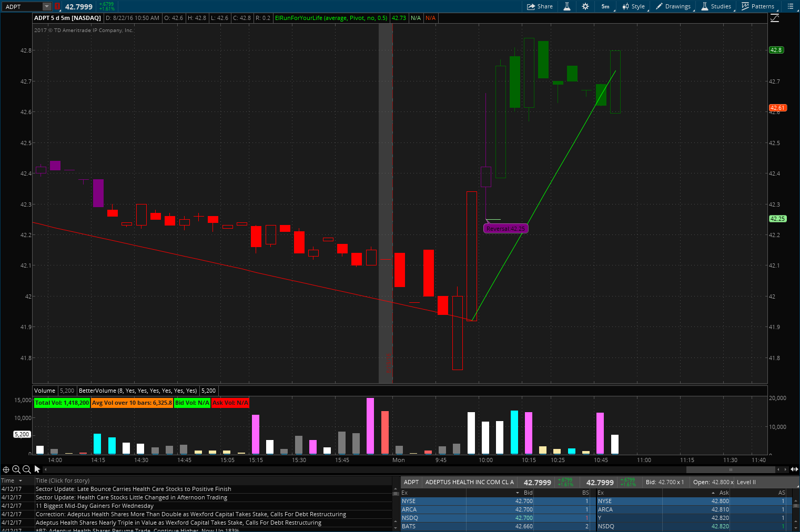Click the ADPT symbol in Level II panel
Screen dimensions: 800x532
(411, 482)
